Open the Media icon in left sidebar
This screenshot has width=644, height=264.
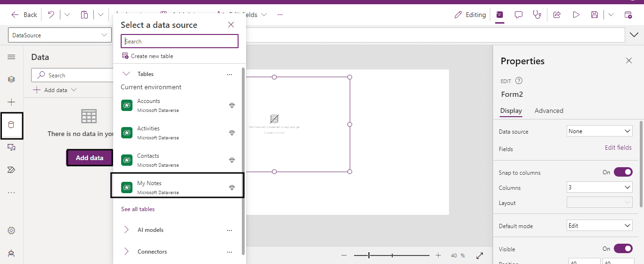pos(11,147)
